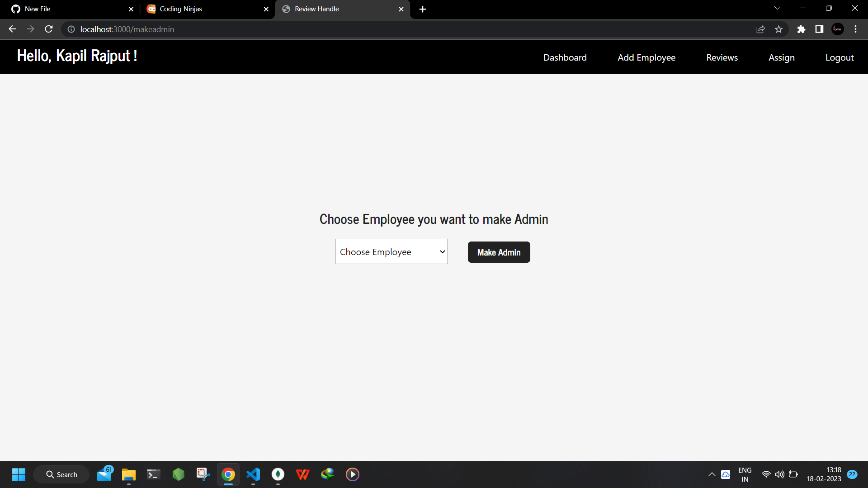Viewport: 868px width, 488px height.
Task: Expand the hidden icons in the system tray
Action: pos(712,474)
